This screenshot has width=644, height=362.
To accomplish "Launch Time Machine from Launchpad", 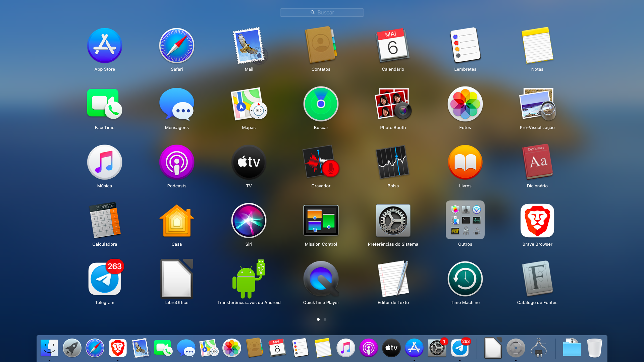I will tap(465, 279).
